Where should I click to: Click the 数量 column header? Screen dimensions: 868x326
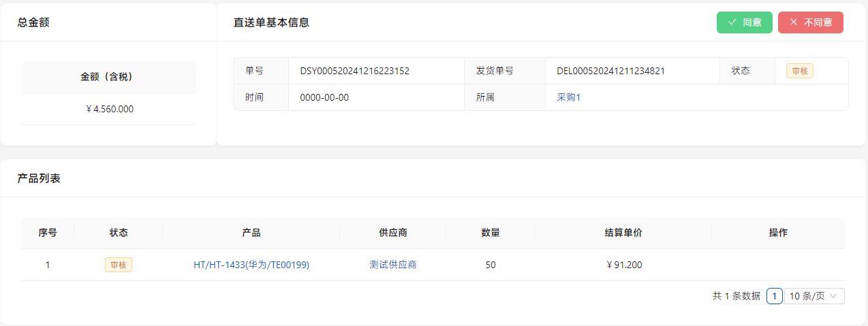pos(491,233)
